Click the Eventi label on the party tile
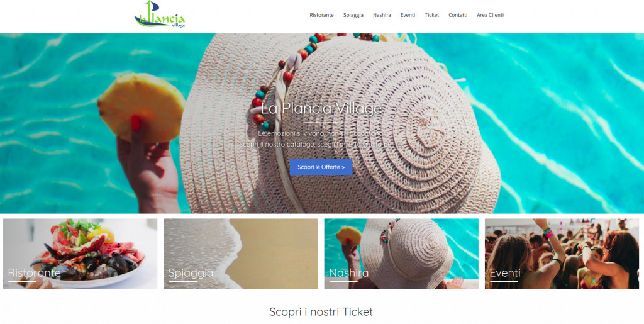 click(x=505, y=272)
